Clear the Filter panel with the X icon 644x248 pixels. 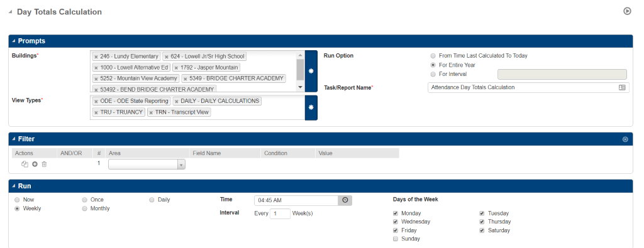(625, 139)
